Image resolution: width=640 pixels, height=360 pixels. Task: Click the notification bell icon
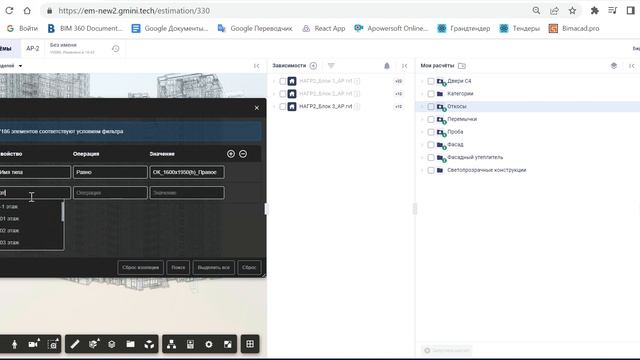(x=387, y=66)
